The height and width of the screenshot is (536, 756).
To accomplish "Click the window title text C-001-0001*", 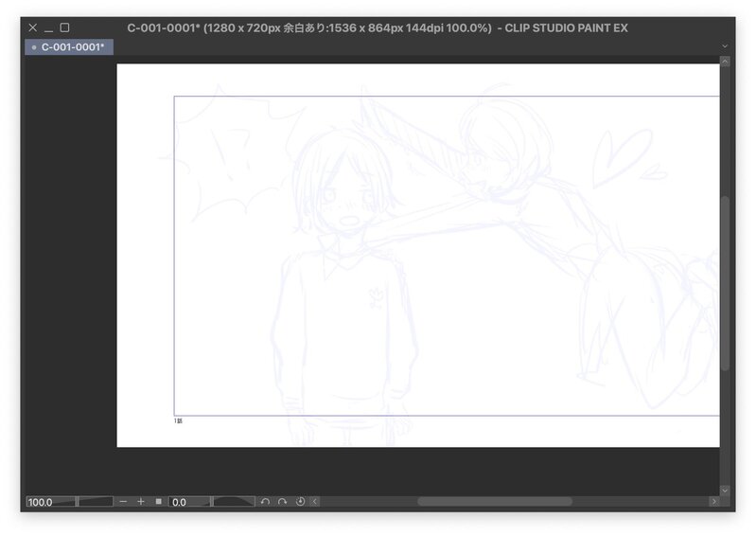I will pos(164,28).
